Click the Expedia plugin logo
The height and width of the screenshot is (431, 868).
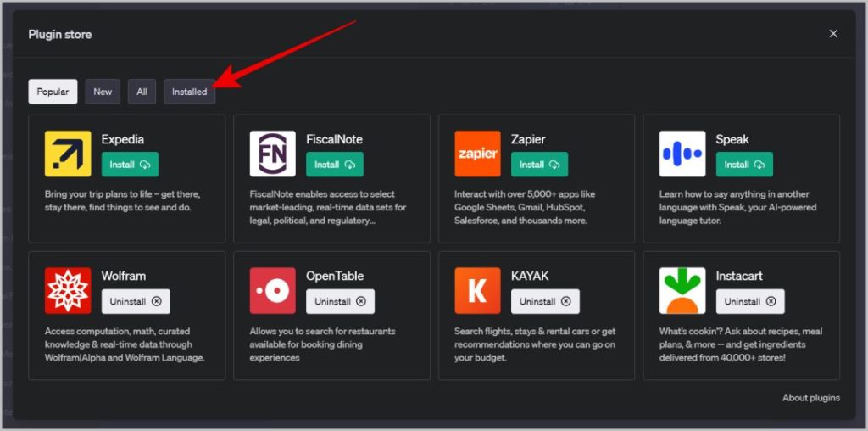click(x=68, y=154)
